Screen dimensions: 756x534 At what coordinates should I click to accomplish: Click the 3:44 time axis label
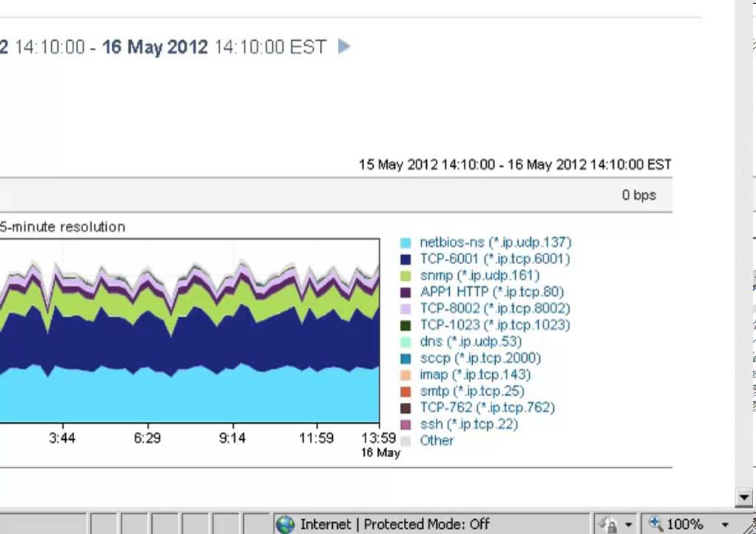click(x=62, y=438)
